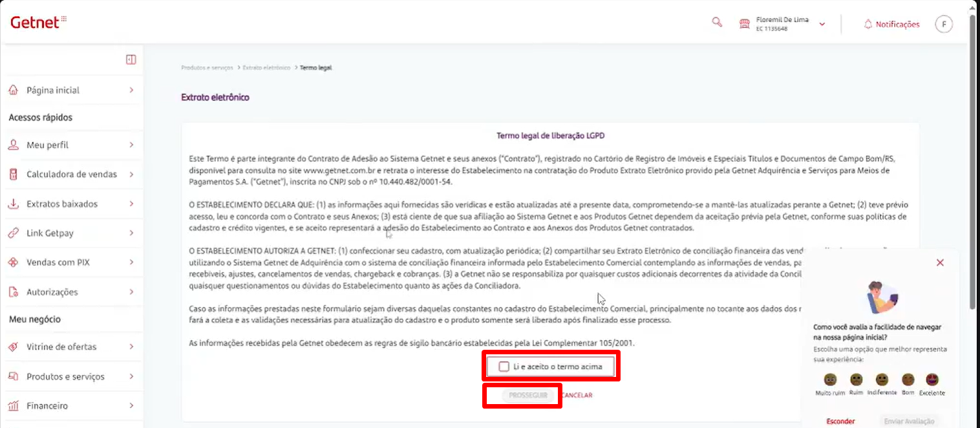Open Financeiro menu item
The width and height of the screenshot is (980, 428).
[71, 406]
